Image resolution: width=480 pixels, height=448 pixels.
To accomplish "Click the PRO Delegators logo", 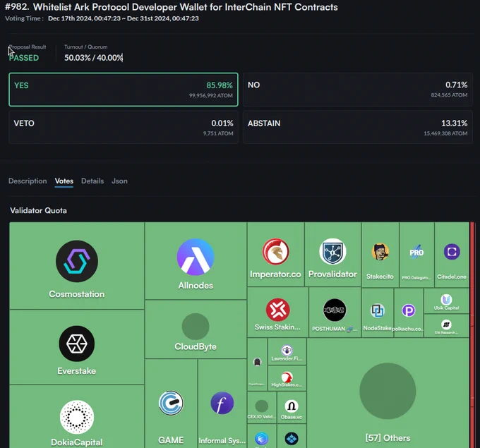I will point(416,252).
